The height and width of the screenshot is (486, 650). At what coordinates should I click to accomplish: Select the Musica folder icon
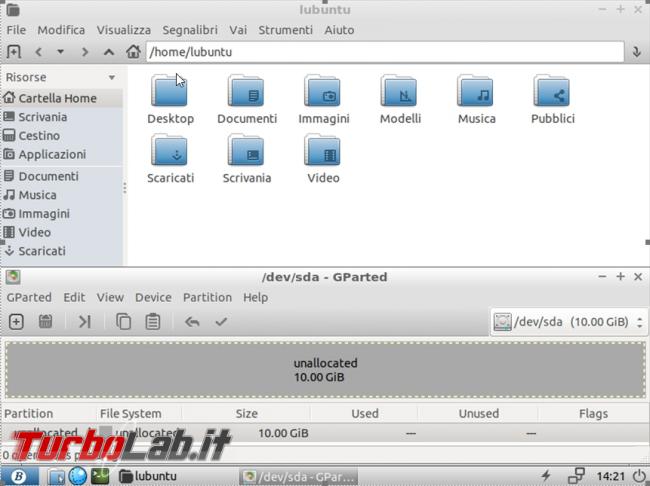point(475,91)
